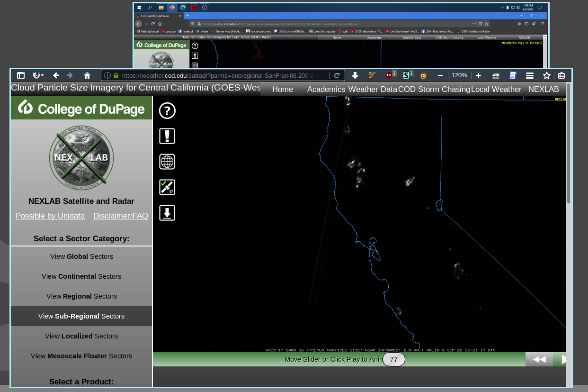This screenshot has width=588, height=392.
Task: Expand View Localized Sectors category
Action: (x=81, y=336)
